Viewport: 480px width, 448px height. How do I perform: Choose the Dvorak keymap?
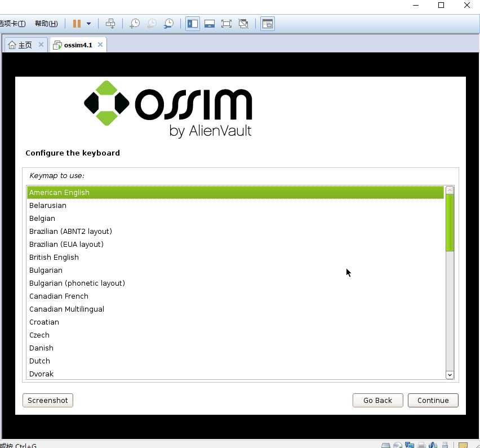[x=235, y=374]
